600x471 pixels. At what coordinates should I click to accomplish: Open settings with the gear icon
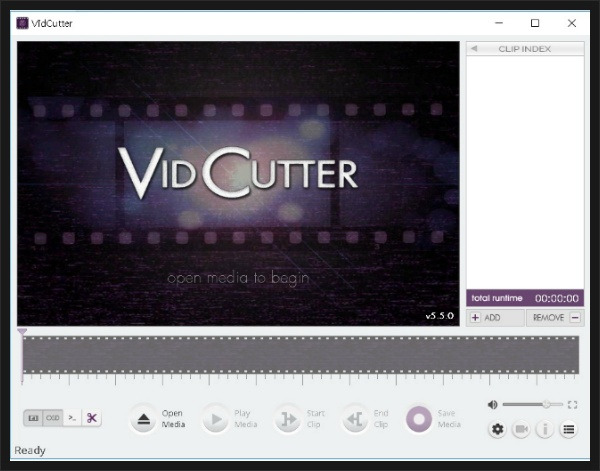(497, 429)
